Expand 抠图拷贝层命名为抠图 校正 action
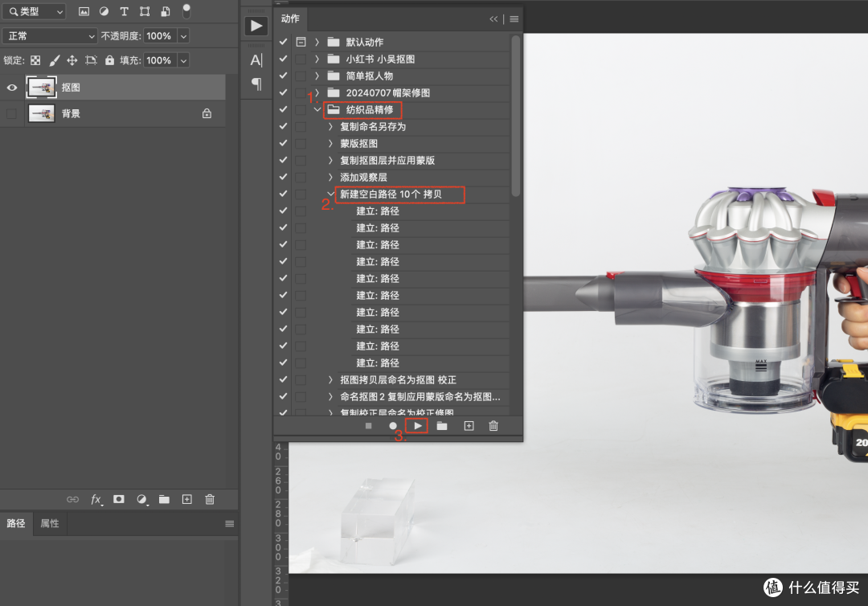Viewport: 868px width, 606px height. 330,379
